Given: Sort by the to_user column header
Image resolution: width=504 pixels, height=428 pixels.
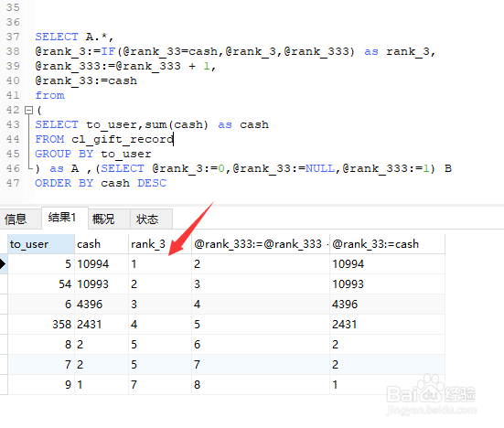Looking at the screenshot, I should click(x=41, y=244).
